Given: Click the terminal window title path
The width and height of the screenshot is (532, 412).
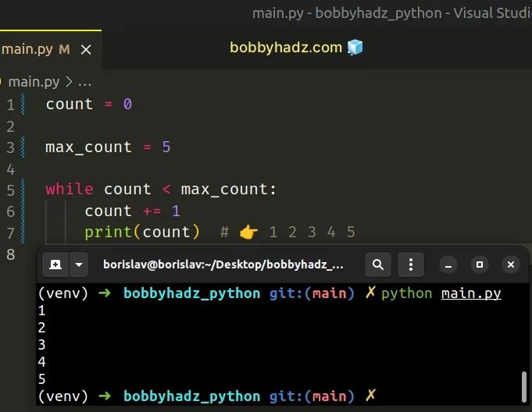Looking at the screenshot, I should tap(223, 265).
